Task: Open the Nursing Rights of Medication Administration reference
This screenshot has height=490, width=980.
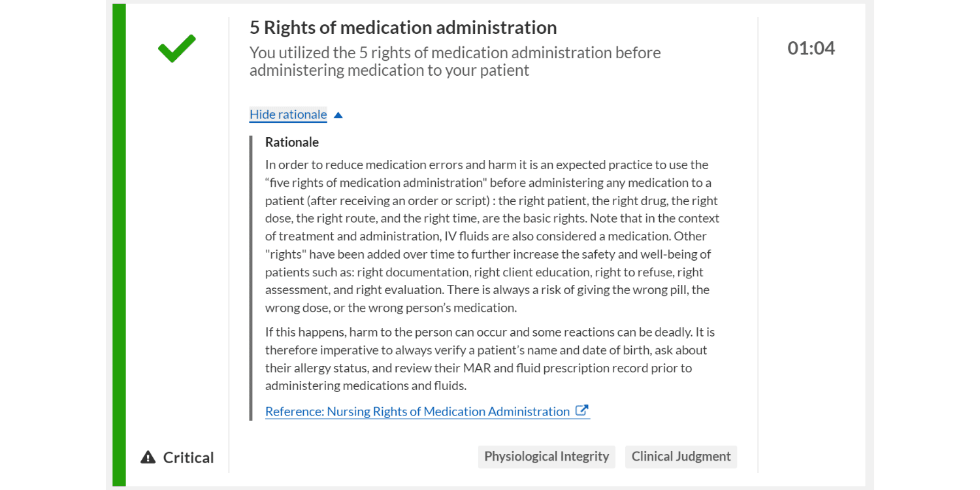Action: pyautogui.click(x=417, y=412)
